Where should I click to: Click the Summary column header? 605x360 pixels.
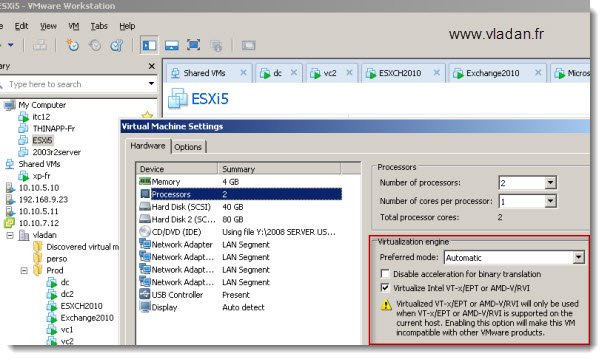click(279, 169)
